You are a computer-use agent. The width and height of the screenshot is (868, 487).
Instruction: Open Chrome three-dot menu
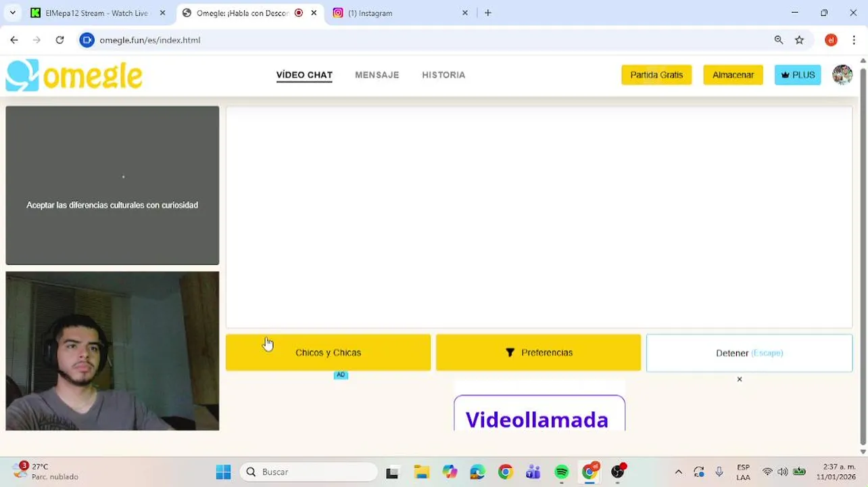(854, 40)
